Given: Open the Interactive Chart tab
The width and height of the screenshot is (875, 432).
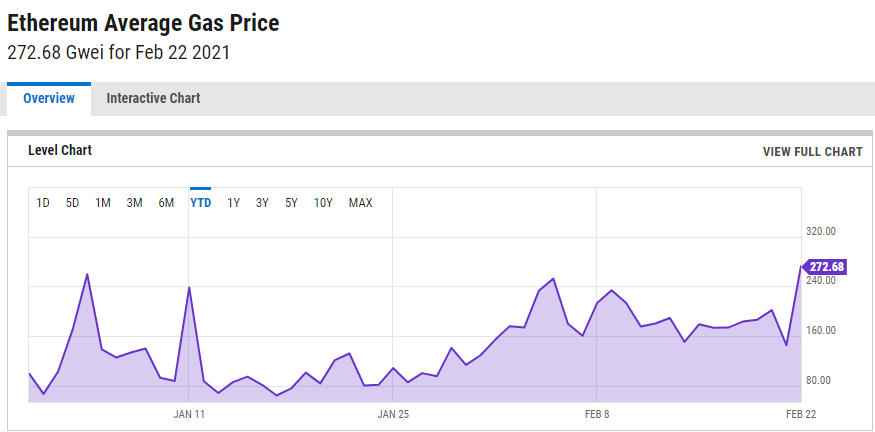Looking at the screenshot, I should (x=153, y=98).
